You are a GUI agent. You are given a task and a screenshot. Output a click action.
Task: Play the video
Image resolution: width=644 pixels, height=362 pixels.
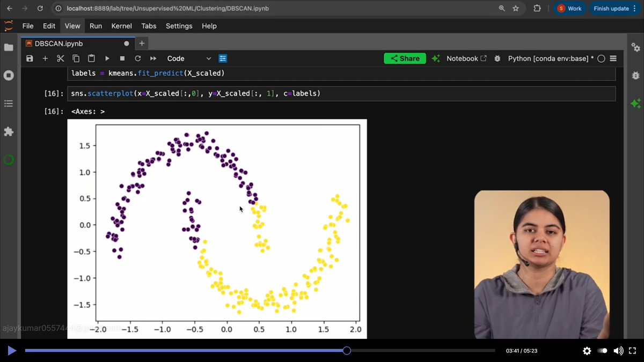click(x=11, y=351)
